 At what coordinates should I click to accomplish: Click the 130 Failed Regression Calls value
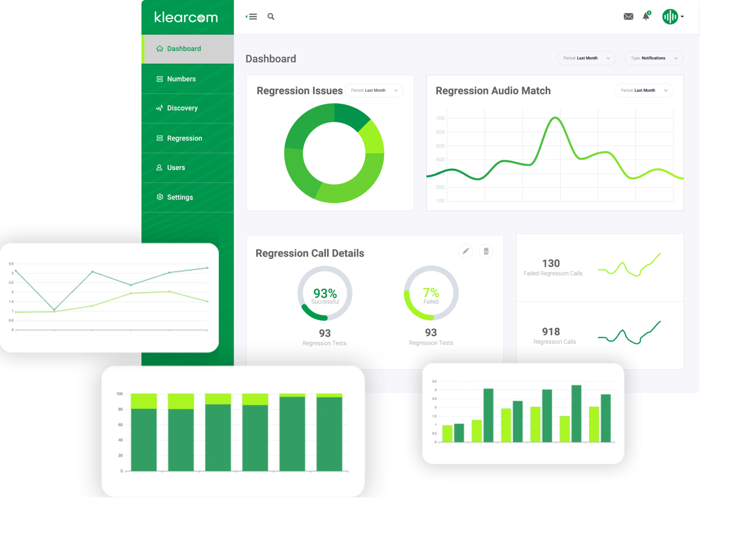point(551,263)
